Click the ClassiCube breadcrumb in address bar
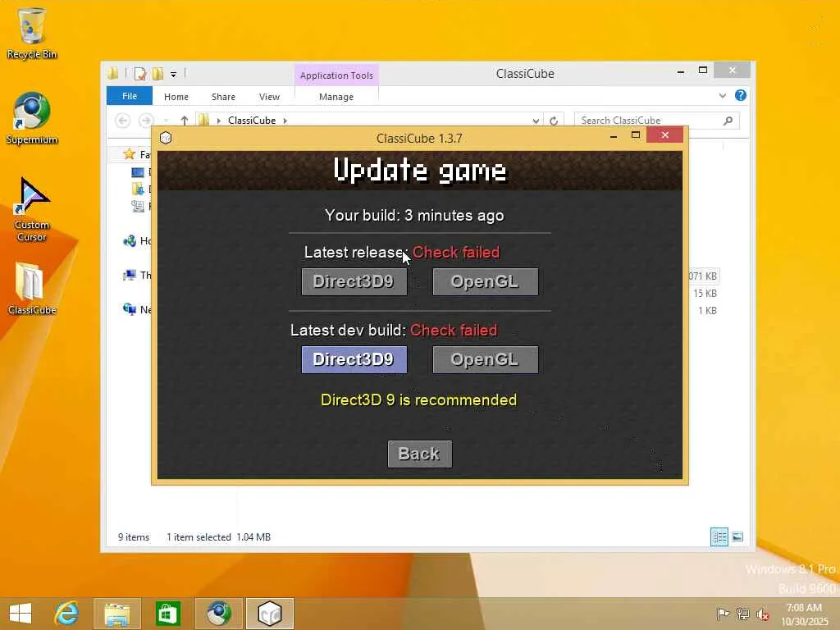Image resolution: width=840 pixels, height=630 pixels. (x=252, y=121)
